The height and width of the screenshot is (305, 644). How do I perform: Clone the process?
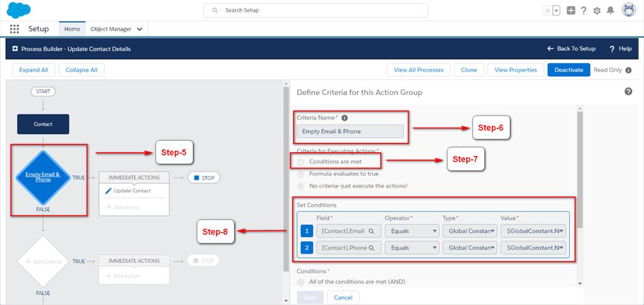coord(469,70)
